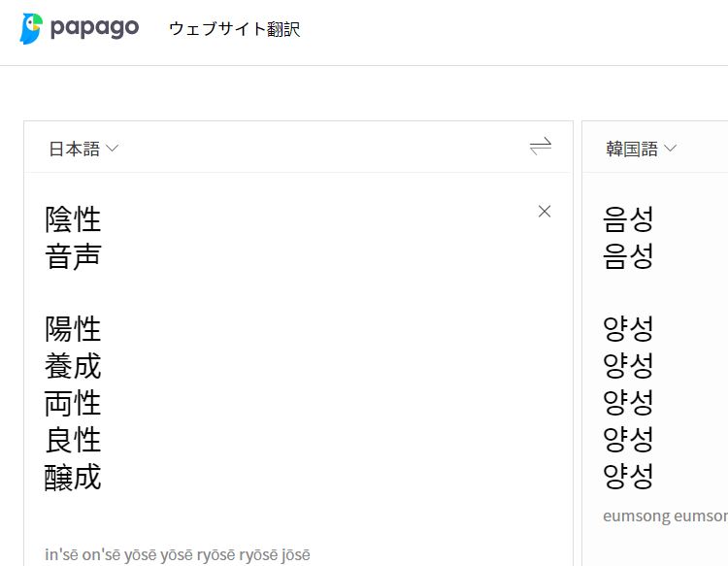Expand the chevron beside 韓国語

pyautogui.click(x=670, y=149)
